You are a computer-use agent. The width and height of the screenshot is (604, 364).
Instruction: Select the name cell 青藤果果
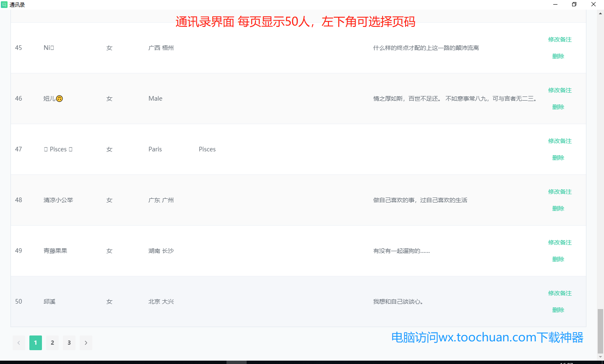point(55,251)
